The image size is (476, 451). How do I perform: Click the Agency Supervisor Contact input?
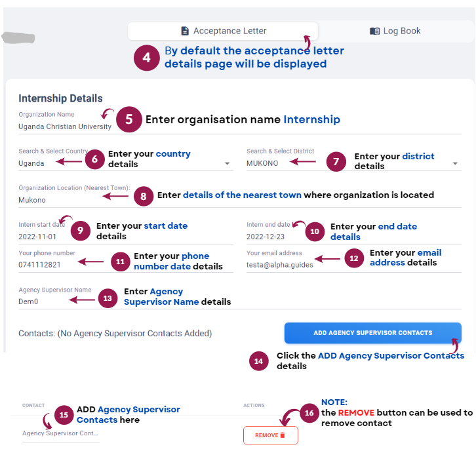click(61, 434)
